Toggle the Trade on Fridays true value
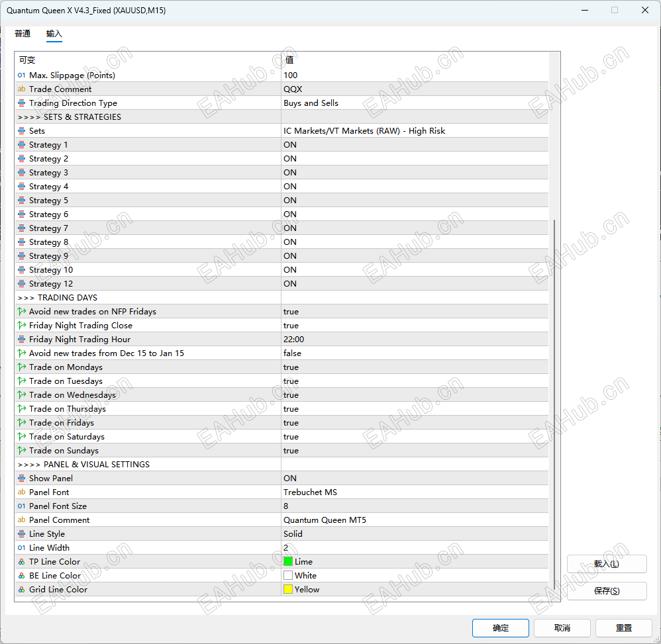 tap(415, 423)
